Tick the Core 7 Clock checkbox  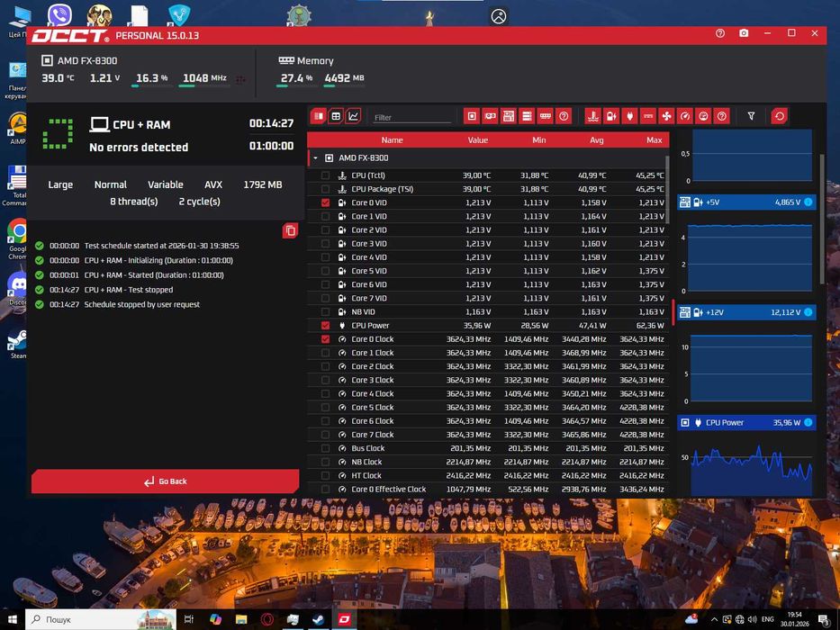coord(325,435)
